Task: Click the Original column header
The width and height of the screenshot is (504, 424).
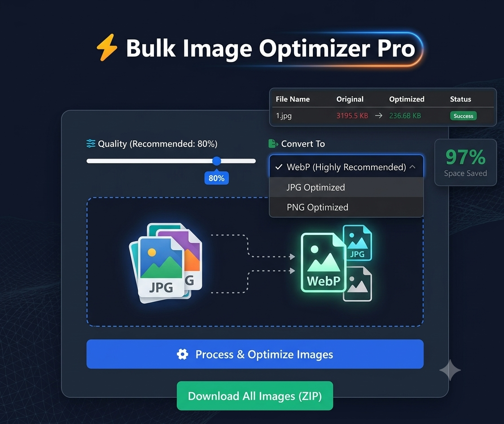Action: tap(350, 99)
